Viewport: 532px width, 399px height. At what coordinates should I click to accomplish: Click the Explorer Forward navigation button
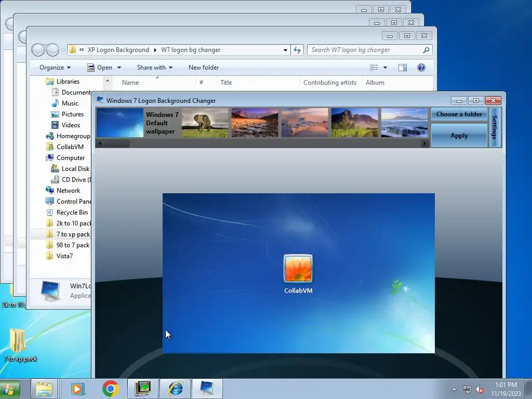52,50
